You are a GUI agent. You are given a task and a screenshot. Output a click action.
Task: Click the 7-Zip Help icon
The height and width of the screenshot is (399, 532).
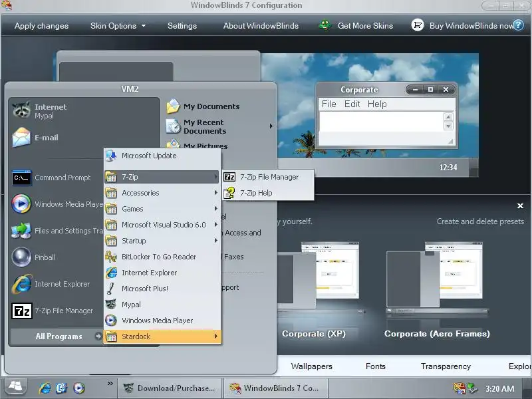click(229, 193)
